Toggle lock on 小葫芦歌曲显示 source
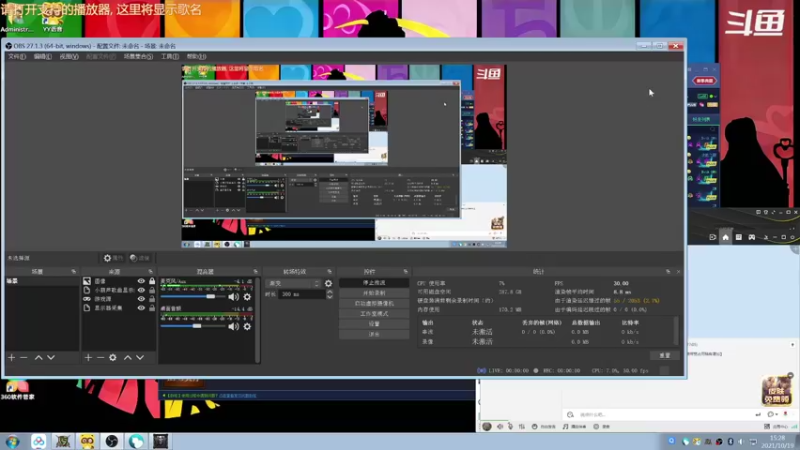This screenshot has height=450, width=800. pos(152,290)
